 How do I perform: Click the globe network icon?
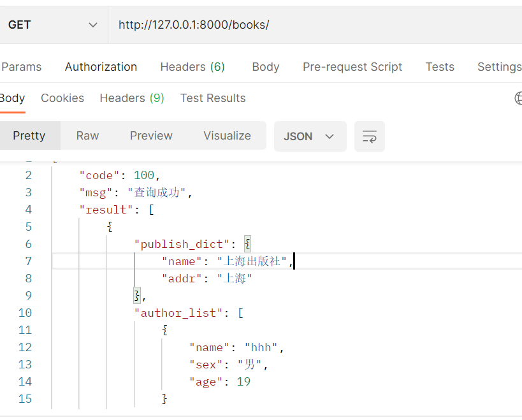(x=518, y=98)
